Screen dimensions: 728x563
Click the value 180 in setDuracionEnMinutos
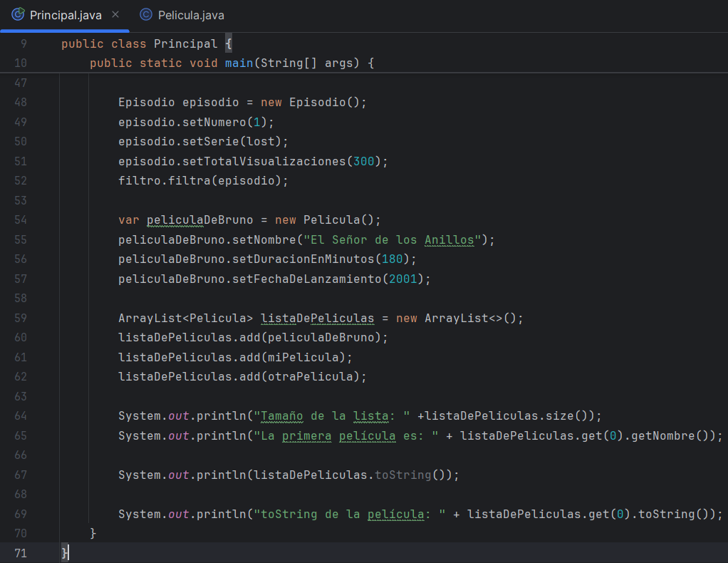pyautogui.click(x=392, y=259)
